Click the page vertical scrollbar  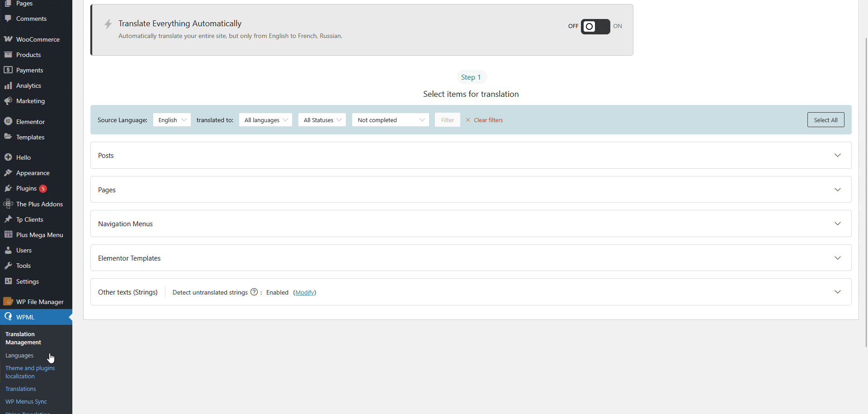866,181
